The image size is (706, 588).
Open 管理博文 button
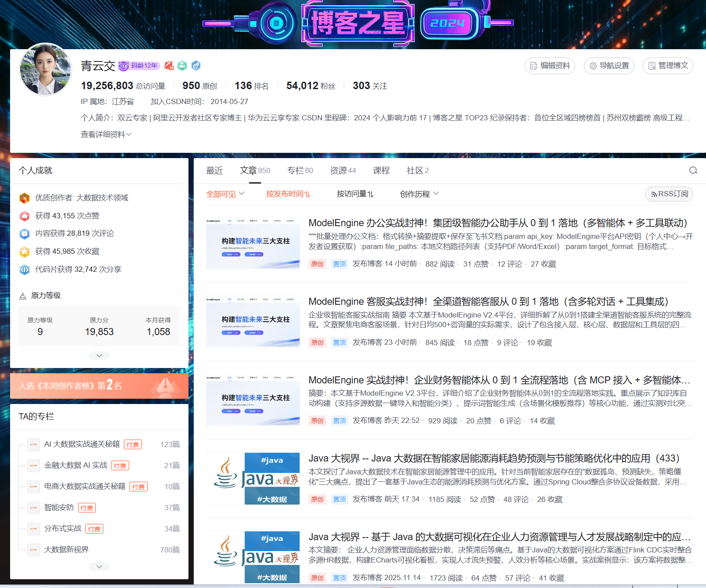click(x=668, y=66)
